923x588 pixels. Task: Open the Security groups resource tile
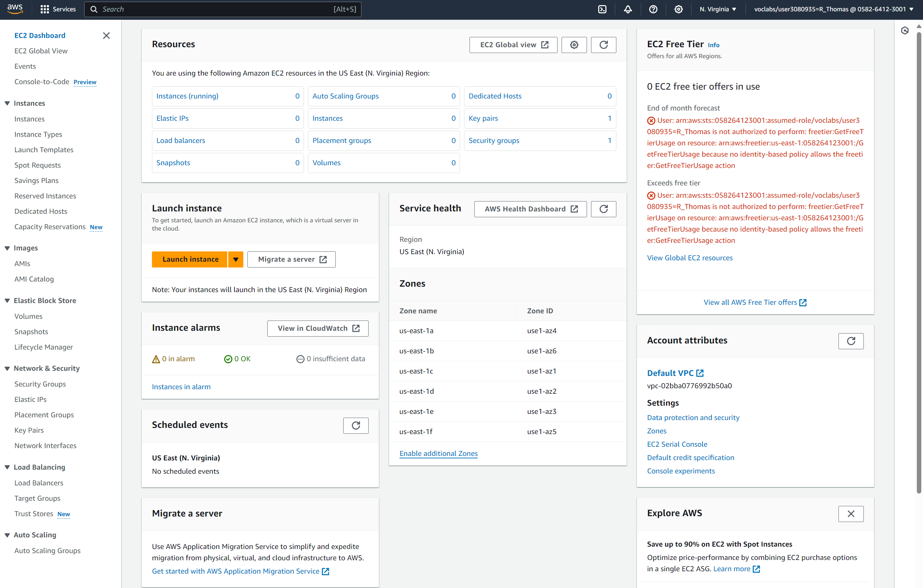[540, 141]
